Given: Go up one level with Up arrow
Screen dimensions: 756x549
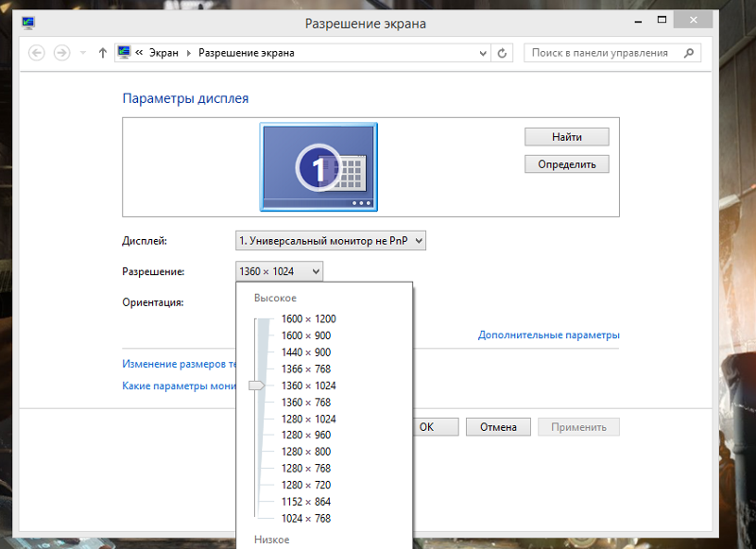Looking at the screenshot, I should [102, 53].
